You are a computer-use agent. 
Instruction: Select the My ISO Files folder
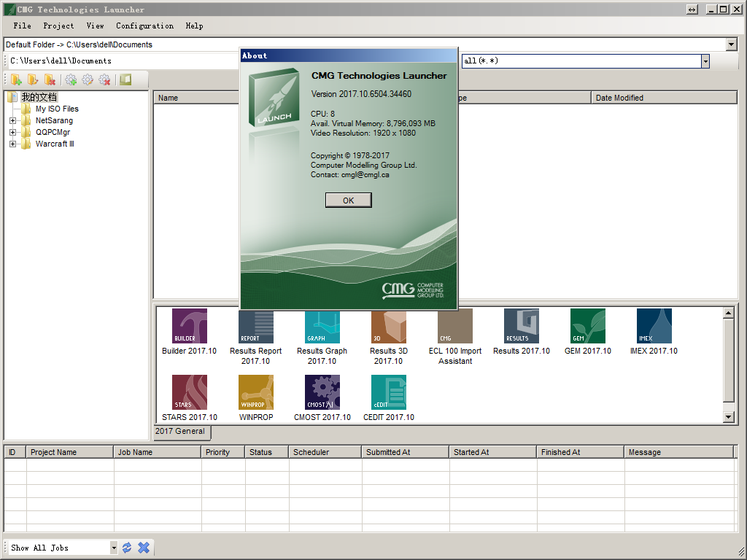pos(57,109)
